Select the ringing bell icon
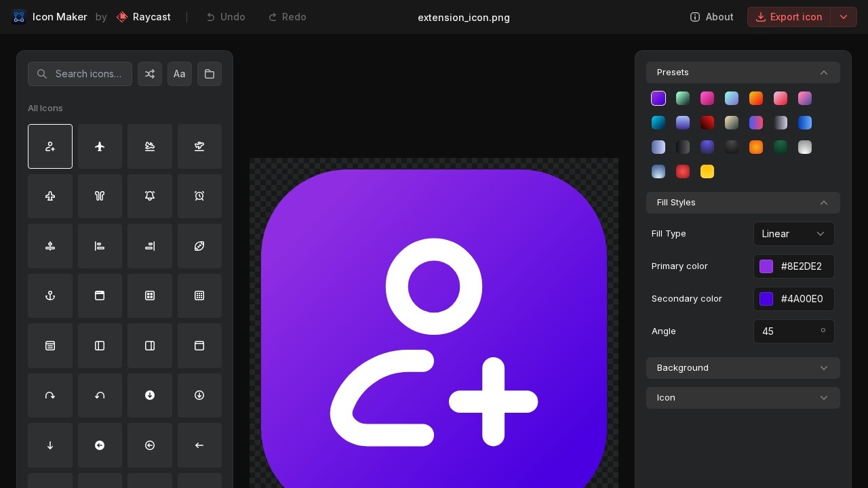The height and width of the screenshot is (488, 868). [150, 196]
